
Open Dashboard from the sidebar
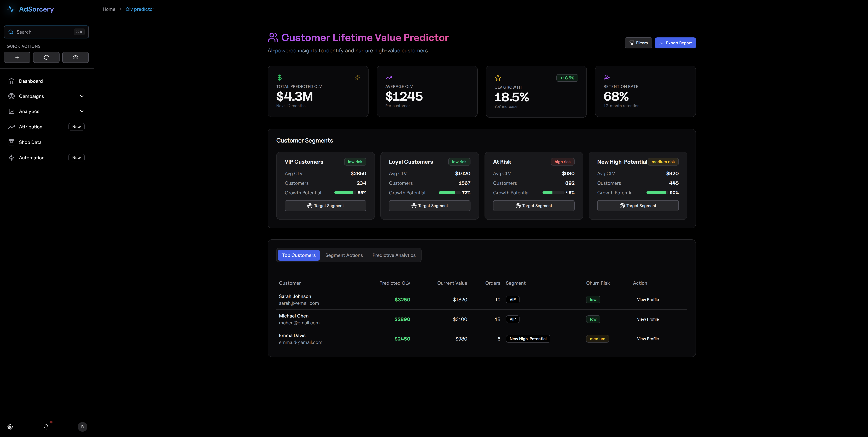46,81
